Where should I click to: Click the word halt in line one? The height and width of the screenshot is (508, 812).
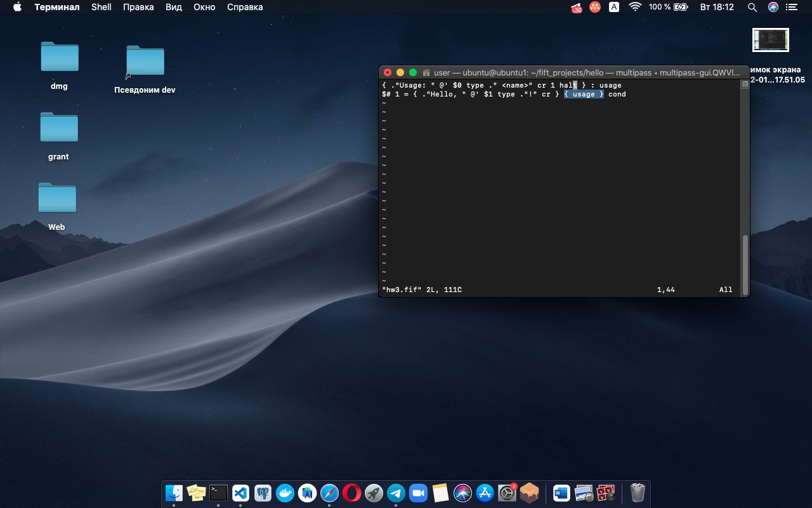568,85
